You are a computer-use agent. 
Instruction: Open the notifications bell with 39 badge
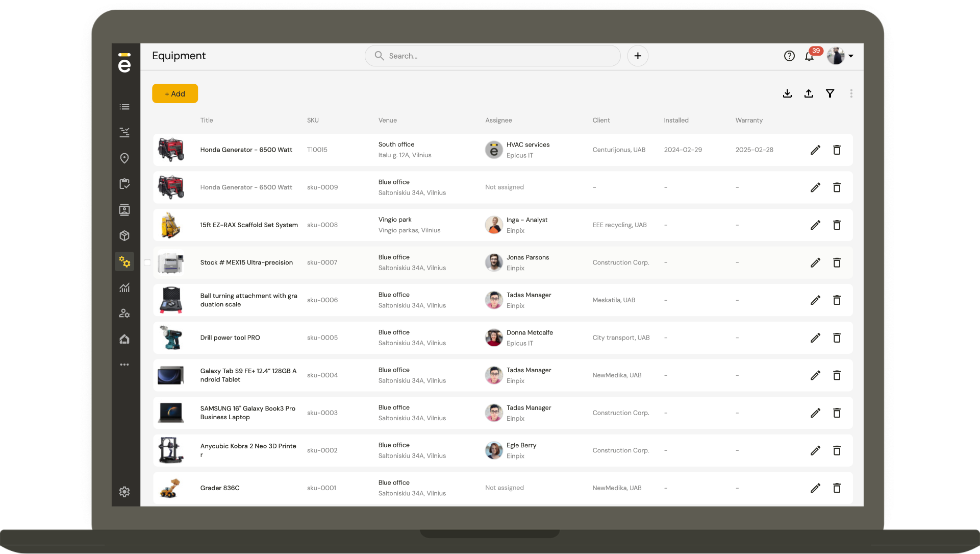[809, 56]
